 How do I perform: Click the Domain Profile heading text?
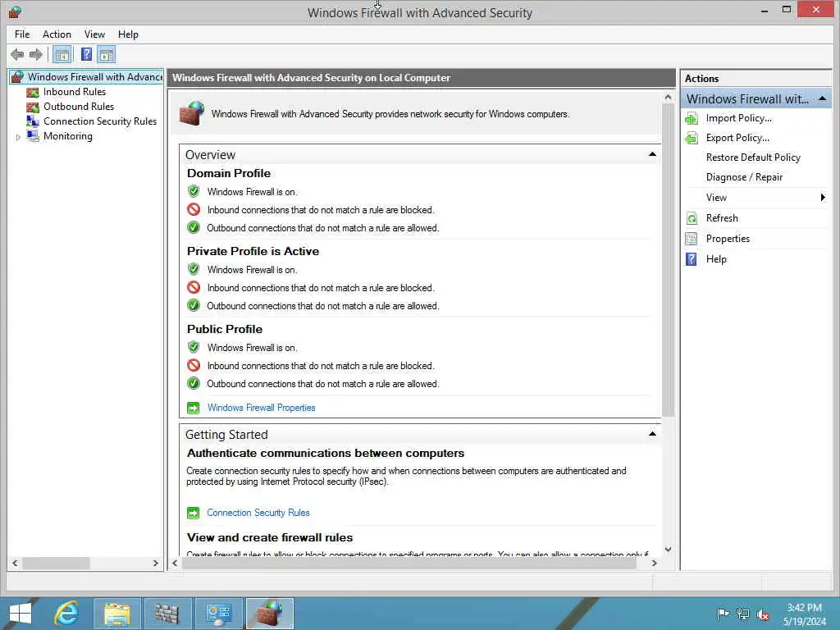pyautogui.click(x=229, y=173)
